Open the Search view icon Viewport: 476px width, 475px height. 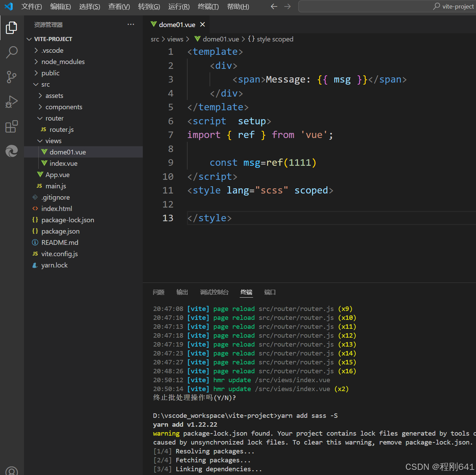tap(12, 52)
